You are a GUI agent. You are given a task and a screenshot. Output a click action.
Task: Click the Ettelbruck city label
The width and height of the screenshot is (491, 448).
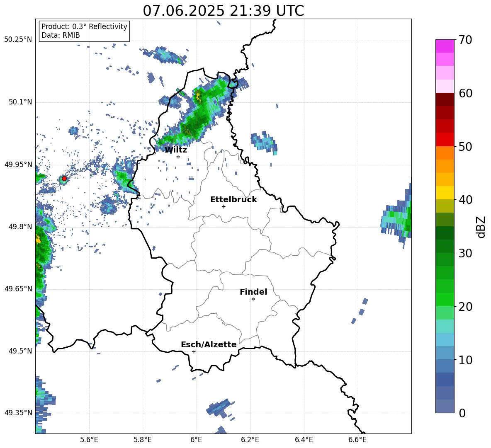[x=233, y=200]
